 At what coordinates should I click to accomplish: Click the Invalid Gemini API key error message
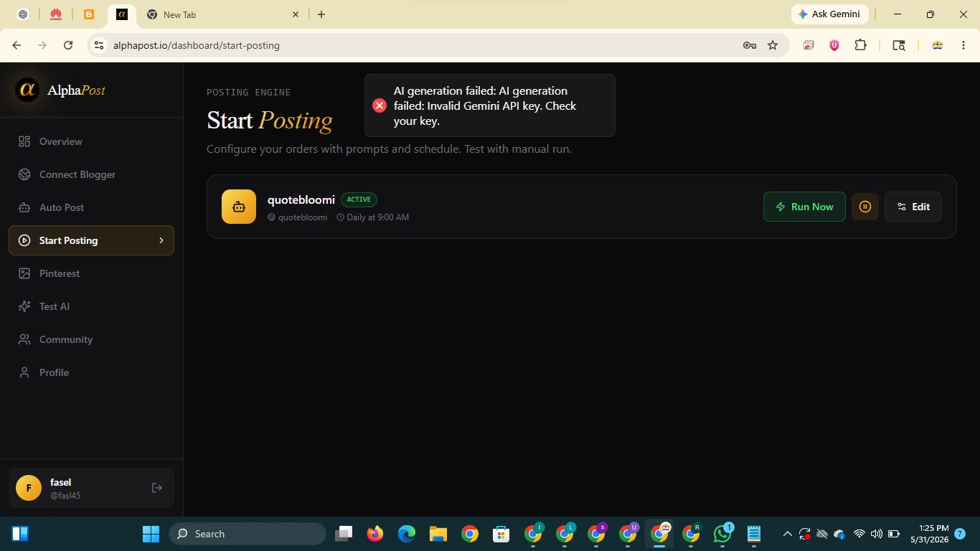(x=485, y=106)
